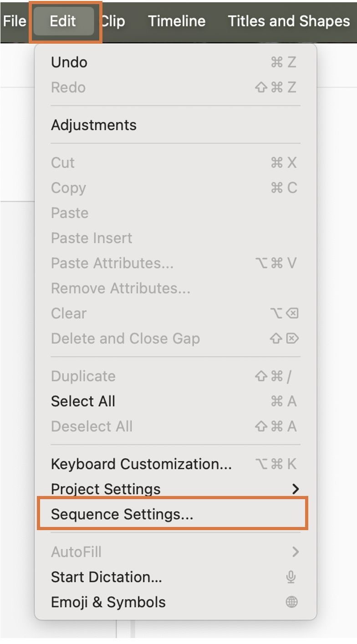Open the Sequence Settings menu entry
The width and height of the screenshot is (357, 644).
122,514
